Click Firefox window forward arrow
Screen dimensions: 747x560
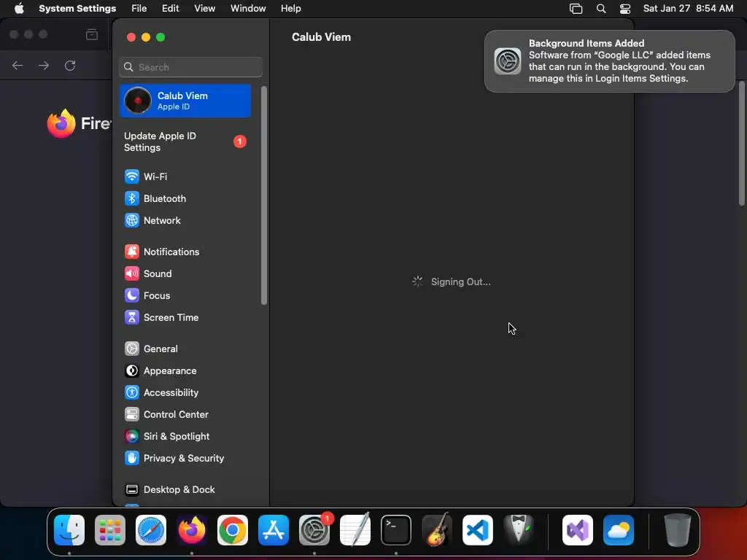(x=44, y=66)
